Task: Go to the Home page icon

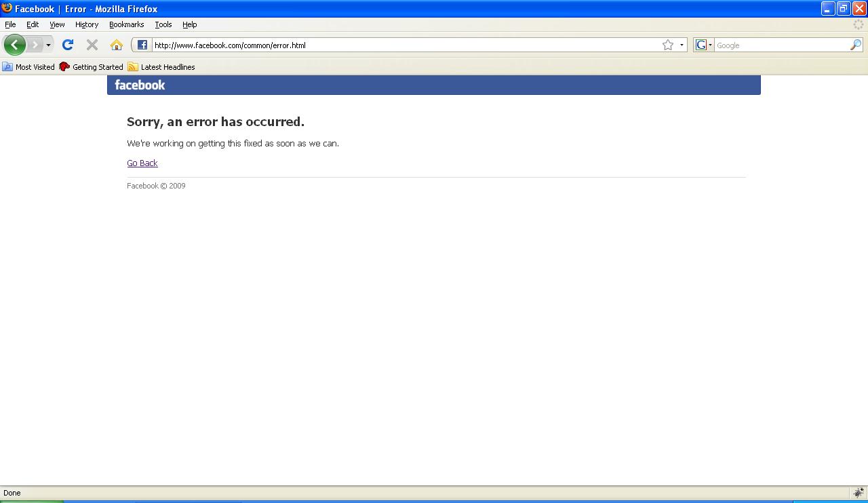Action: [x=117, y=45]
